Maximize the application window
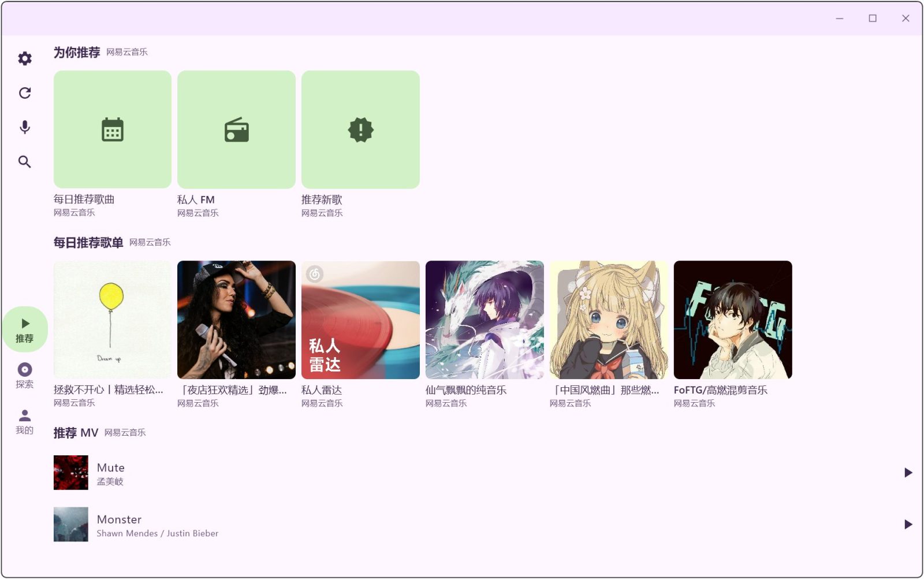 click(873, 18)
